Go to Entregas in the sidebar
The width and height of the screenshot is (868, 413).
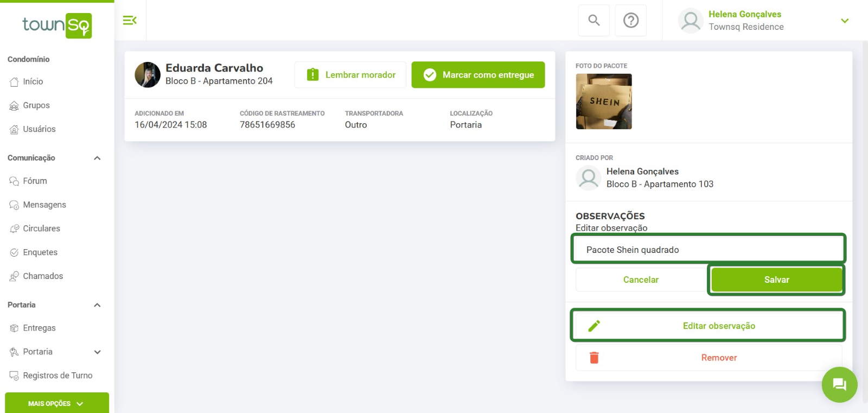click(x=39, y=328)
